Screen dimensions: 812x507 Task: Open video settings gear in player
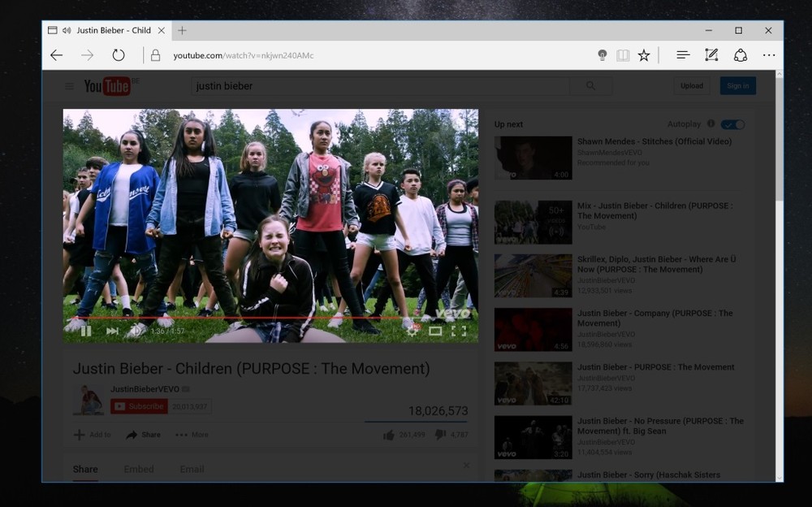[x=412, y=331]
